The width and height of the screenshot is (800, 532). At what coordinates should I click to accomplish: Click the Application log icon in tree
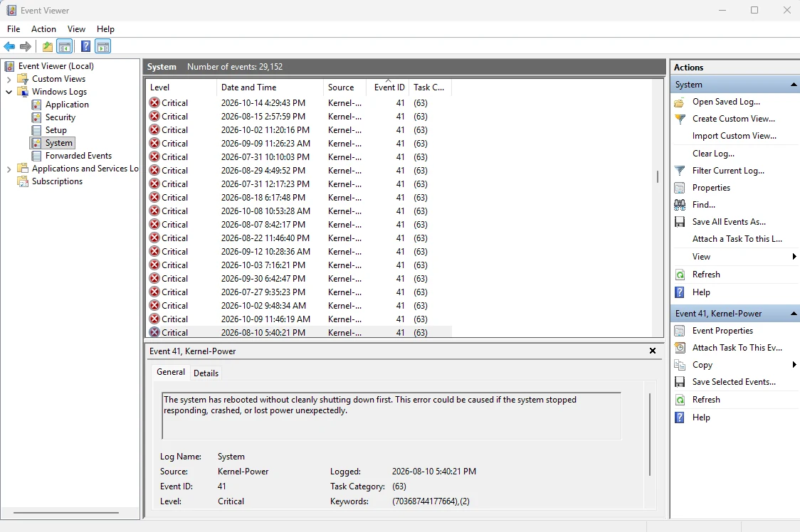click(36, 105)
